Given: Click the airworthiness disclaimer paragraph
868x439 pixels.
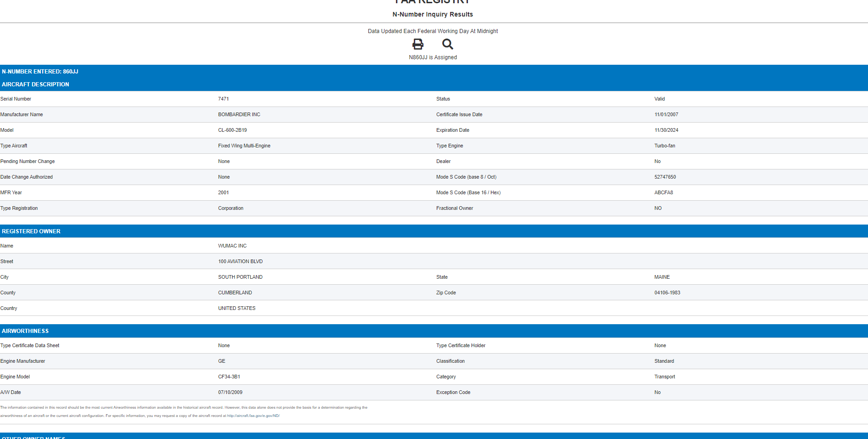Looking at the screenshot, I should coord(184,411).
